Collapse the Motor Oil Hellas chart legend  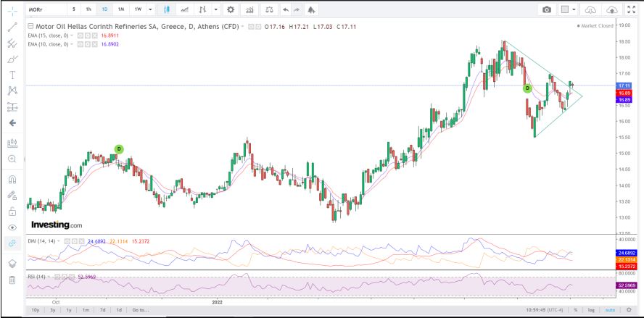coord(30,26)
